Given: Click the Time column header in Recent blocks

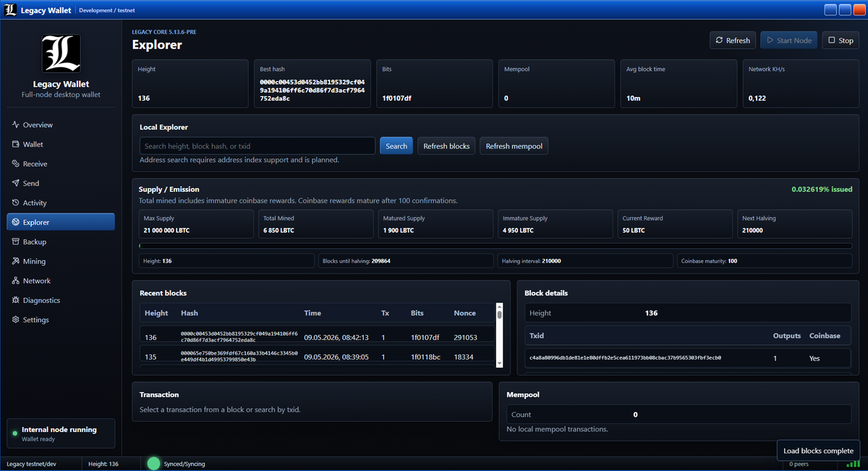Looking at the screenshot, I should coord(312,313).
